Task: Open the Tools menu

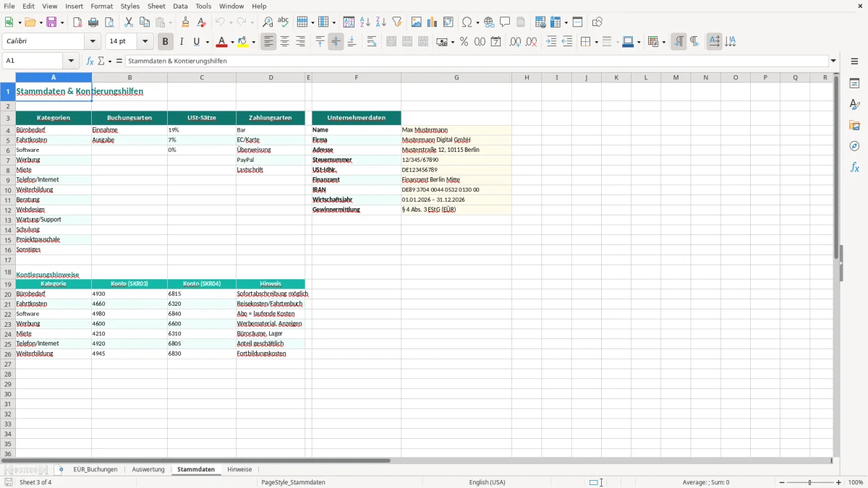Action: point(203,6)
